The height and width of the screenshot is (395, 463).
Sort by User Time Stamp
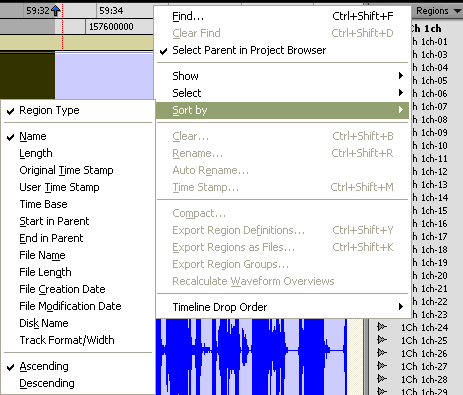tap(78, 187)
